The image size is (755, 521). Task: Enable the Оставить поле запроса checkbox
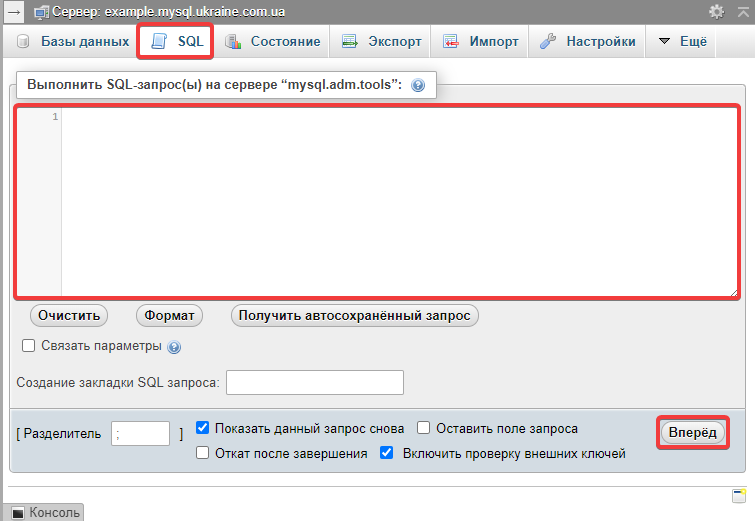point(424,428)
